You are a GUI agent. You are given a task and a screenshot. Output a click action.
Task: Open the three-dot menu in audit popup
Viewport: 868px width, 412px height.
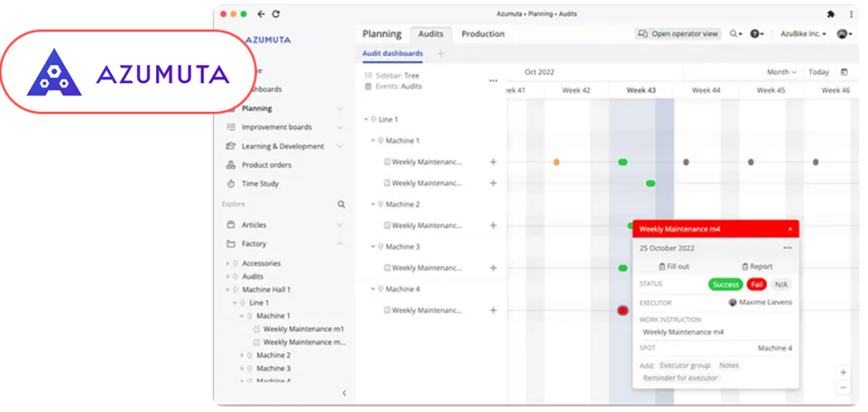pos(787,248)
